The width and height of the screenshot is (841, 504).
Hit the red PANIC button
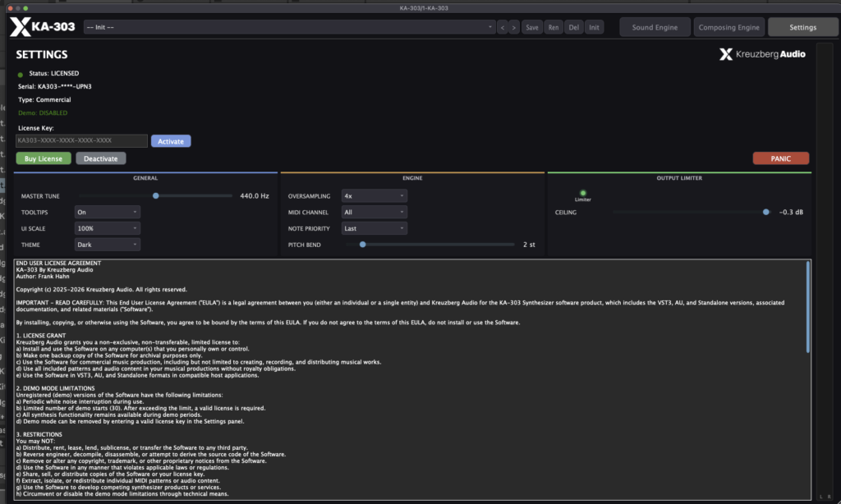click(x=780, y=158)
